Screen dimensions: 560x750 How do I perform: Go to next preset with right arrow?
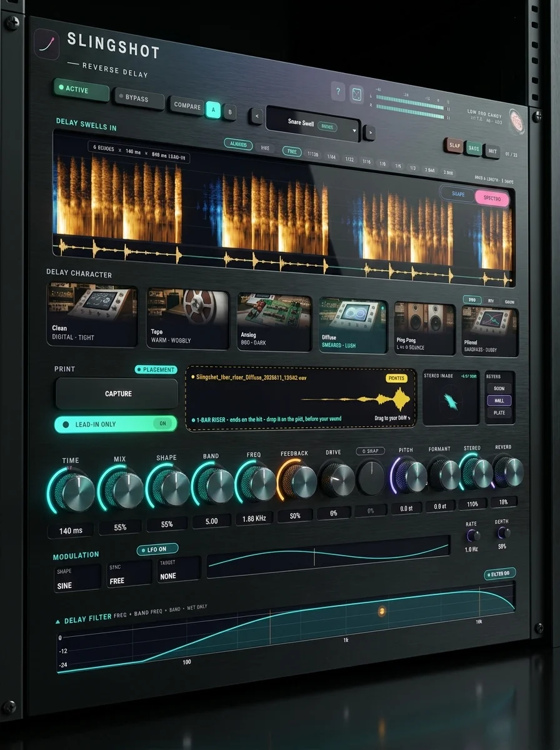coord(369,132)
